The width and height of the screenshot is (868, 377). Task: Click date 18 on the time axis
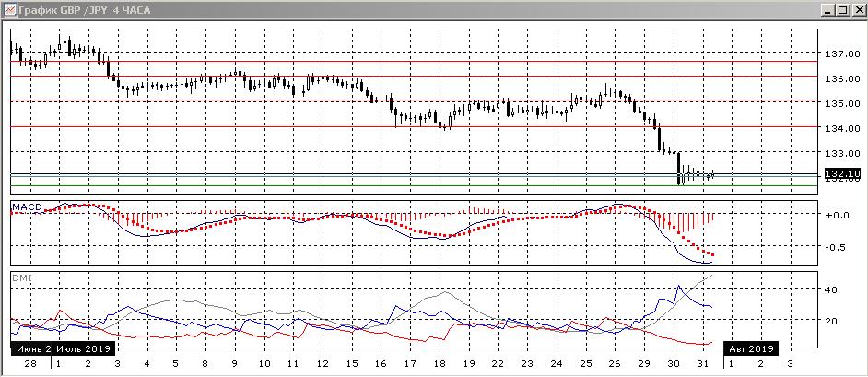click(445, 364)
